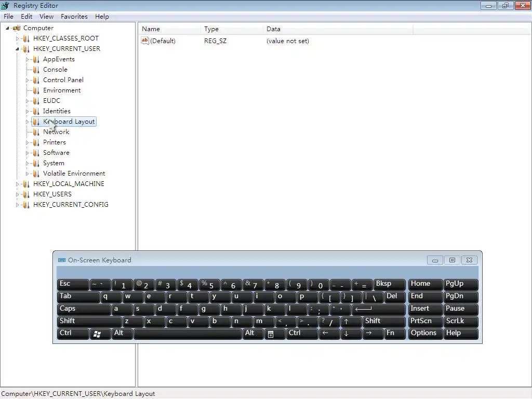
Task: Expand the Identities key arrow
Action: pos(27,111)
